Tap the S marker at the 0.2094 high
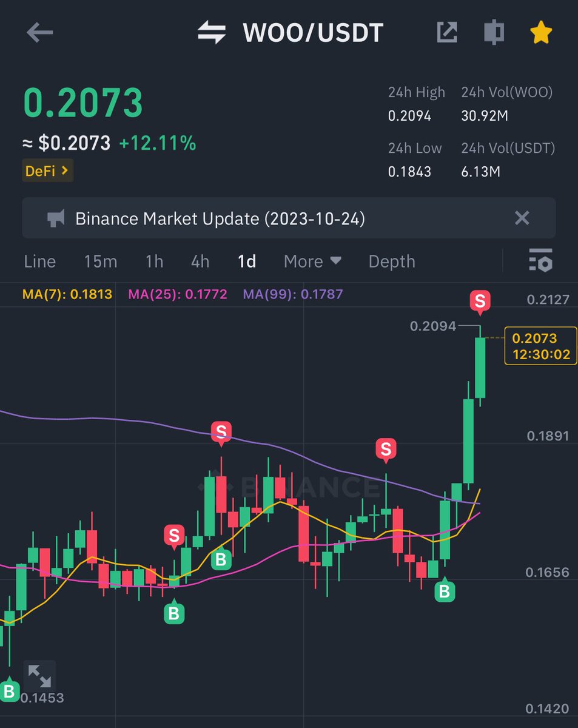Screen dimensions: 578x728 [x=480, y=302]
